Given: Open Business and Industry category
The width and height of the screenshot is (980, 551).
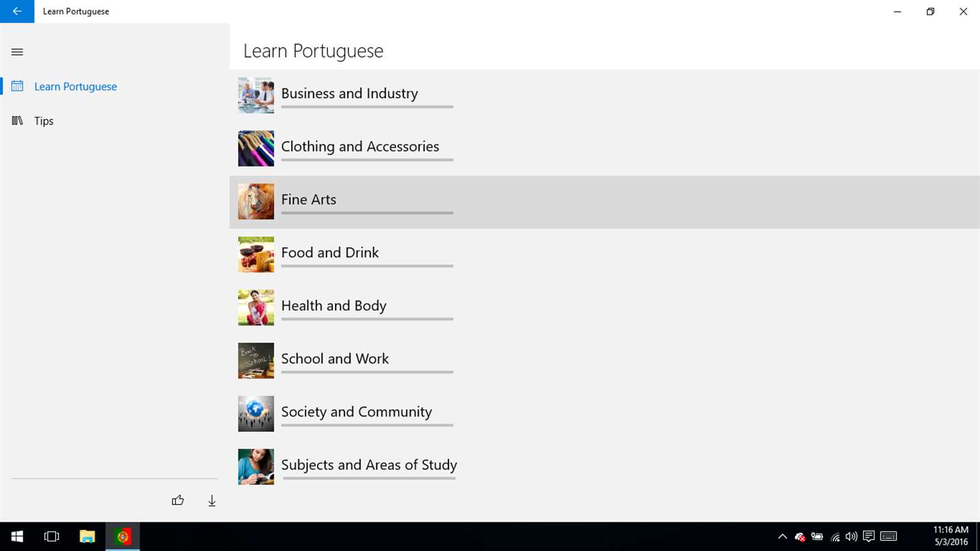Looking at the screenshot, I should [349, 94].
